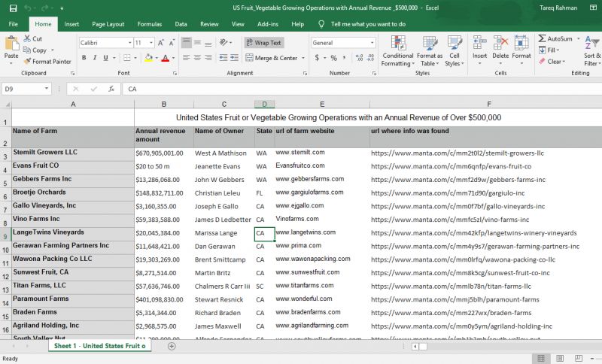This screenshot has height=364, width=602.
Task: Apply Accounting dollar format
Action: click(317, 58)
